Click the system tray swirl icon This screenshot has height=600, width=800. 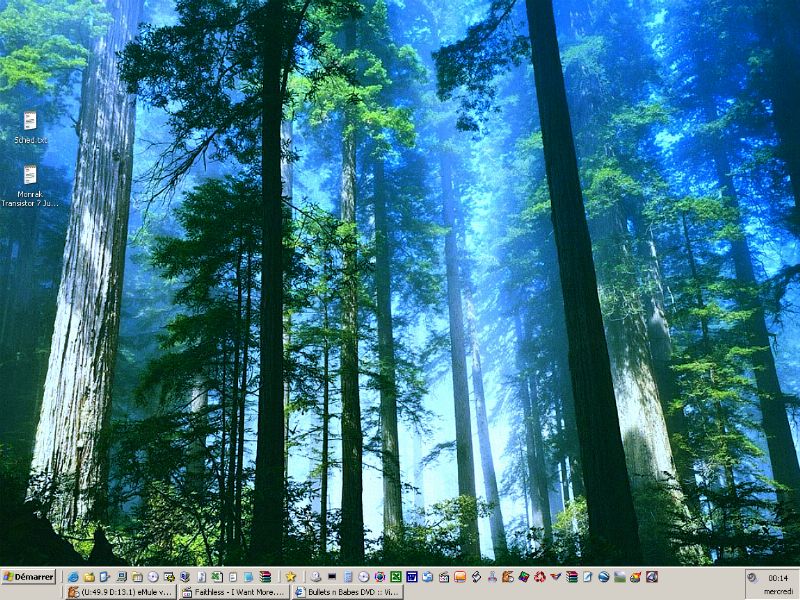752,578
